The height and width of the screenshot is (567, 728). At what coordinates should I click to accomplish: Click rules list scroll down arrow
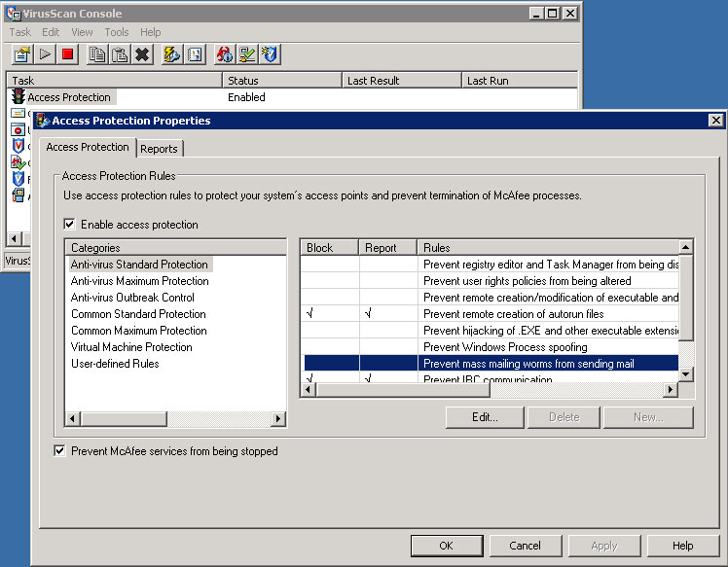[x=686, y=374]
